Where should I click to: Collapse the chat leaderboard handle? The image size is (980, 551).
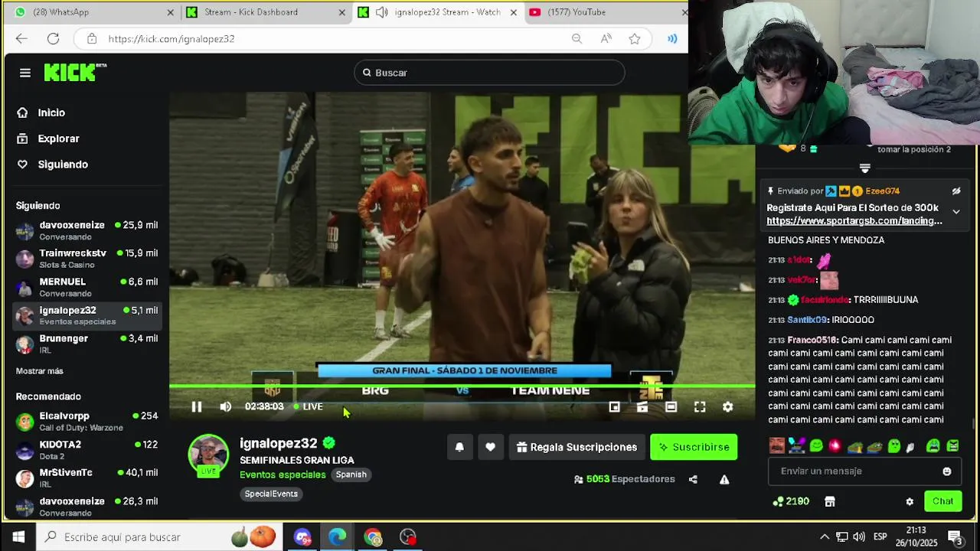coord(864,168)
